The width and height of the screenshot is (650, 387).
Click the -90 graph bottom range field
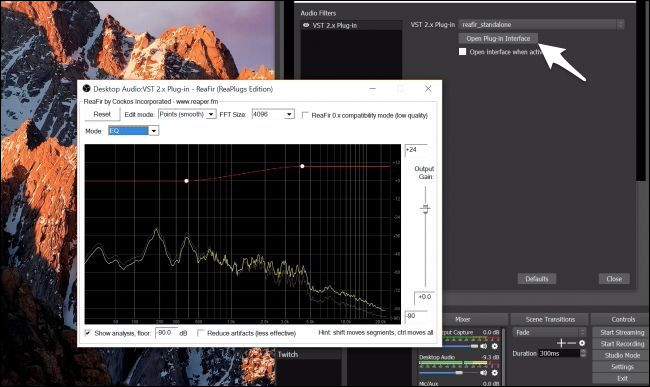(416, 316)
